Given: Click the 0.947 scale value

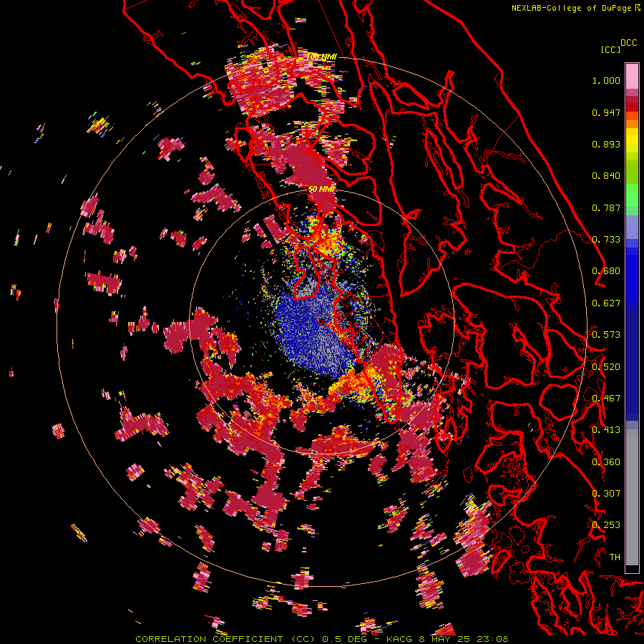Looking at the screenshot, I should (606, 112).
